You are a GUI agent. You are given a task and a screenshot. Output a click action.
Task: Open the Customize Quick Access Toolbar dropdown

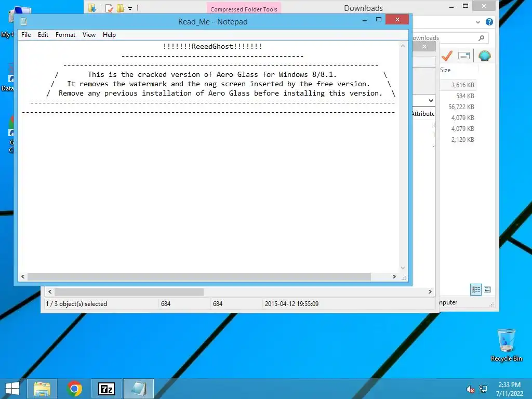(x=130, y=9)
